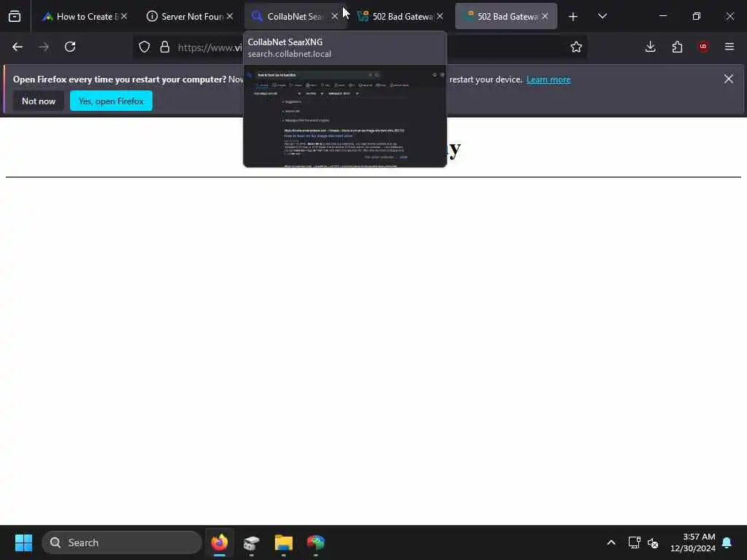Open the muted volume tray icon
Viewport: 747px width, 560px height.
pyautogui.click(x=653, y=542)
